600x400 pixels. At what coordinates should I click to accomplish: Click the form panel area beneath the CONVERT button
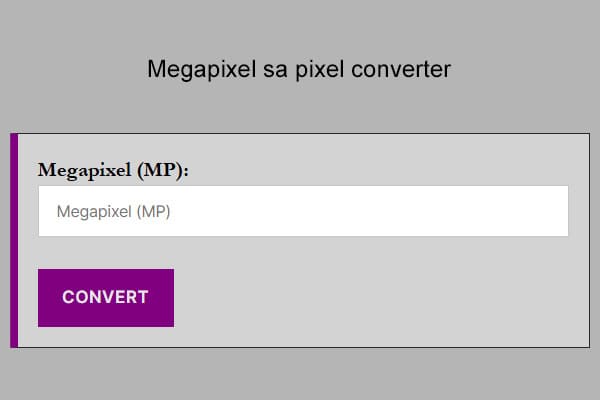(x=105, y=337)
